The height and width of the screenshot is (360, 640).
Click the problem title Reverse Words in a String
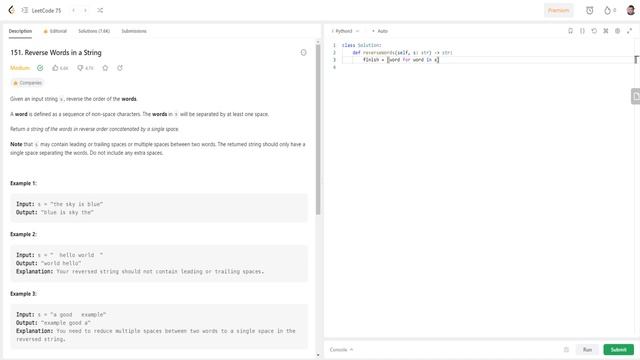[56, 53]
